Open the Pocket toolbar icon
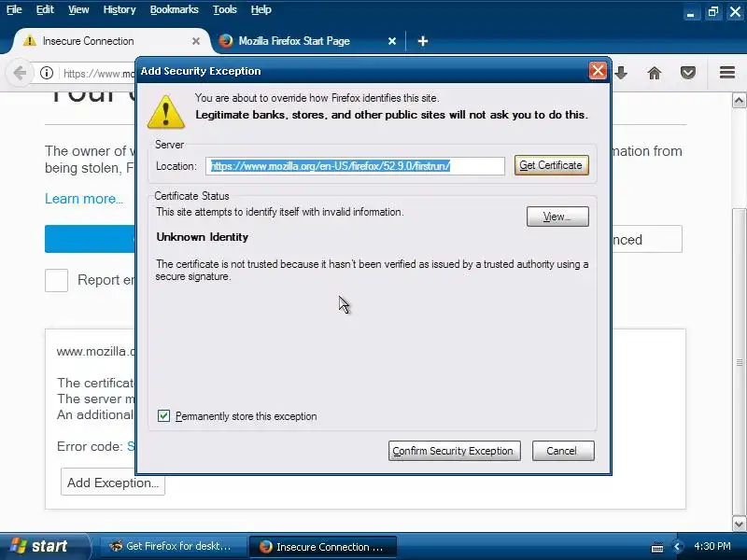Screen dimensions: 747x560 point(688,73)
